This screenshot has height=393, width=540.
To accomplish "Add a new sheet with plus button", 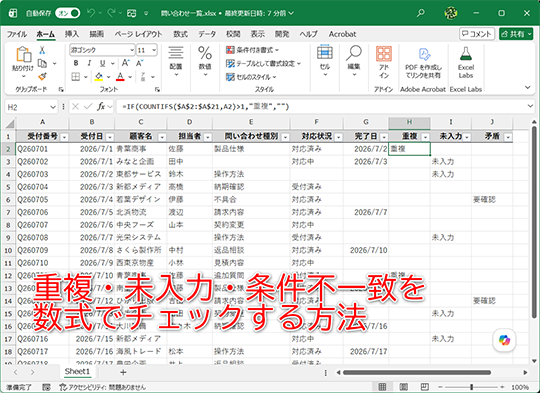I will [123, 372].
